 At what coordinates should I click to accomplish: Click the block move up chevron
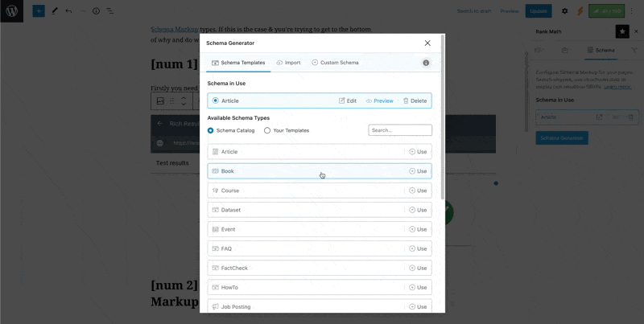click(184, 98)
